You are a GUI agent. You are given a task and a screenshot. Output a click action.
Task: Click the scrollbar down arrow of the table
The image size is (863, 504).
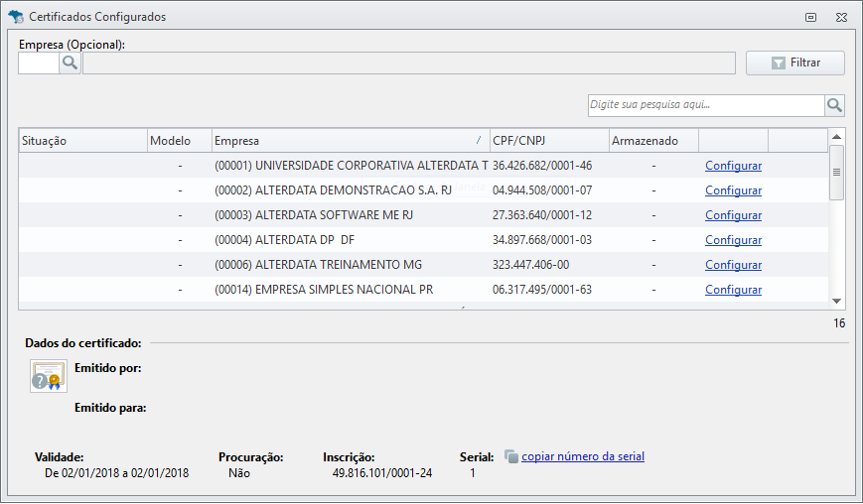(x=836, y=301)
